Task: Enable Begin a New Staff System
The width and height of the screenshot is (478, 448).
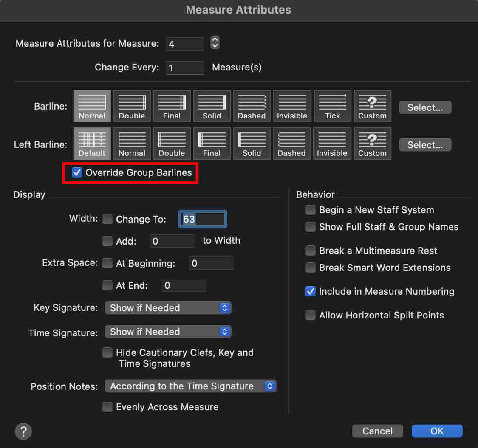Action: pos(311,210)
